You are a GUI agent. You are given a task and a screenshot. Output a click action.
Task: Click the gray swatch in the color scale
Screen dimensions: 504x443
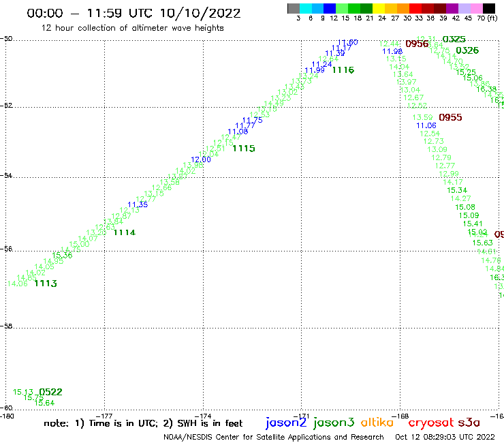coord(294,8)
